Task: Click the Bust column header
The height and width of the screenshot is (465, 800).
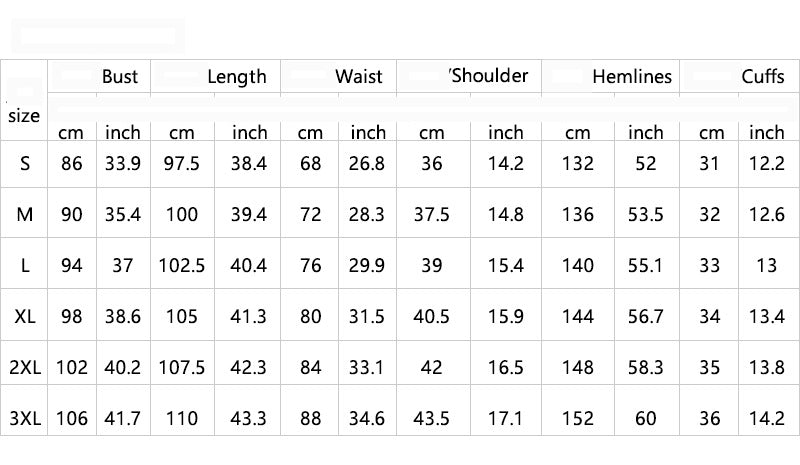Action: (x=120, y=76)
